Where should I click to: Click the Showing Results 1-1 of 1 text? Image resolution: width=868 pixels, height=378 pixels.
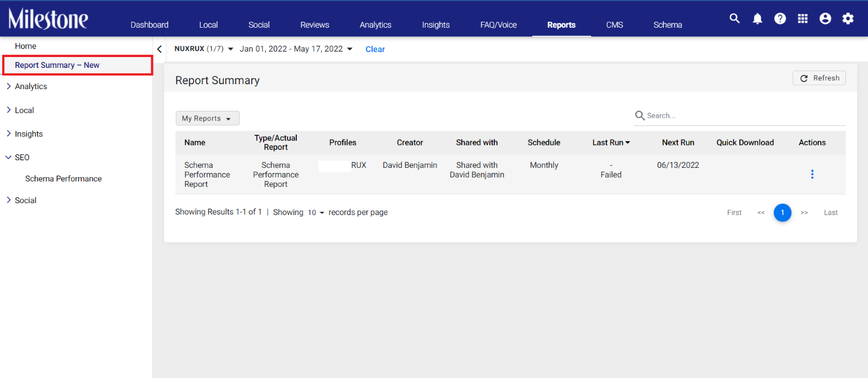tap(218, 212)
